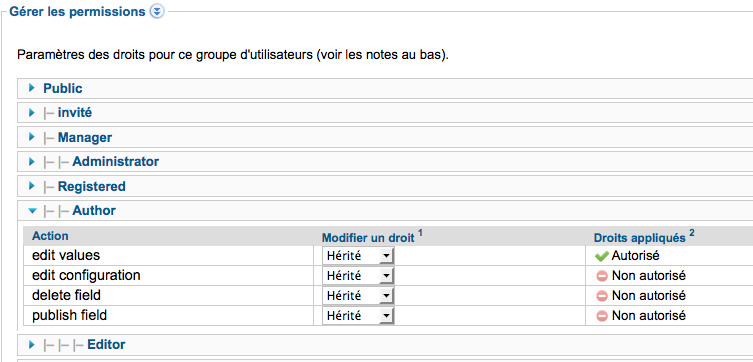The height and width of the screenshot is (362, 753).
Task: Click red denied icon for publish field
Action: pyautogui.click(x=602, y=316)
